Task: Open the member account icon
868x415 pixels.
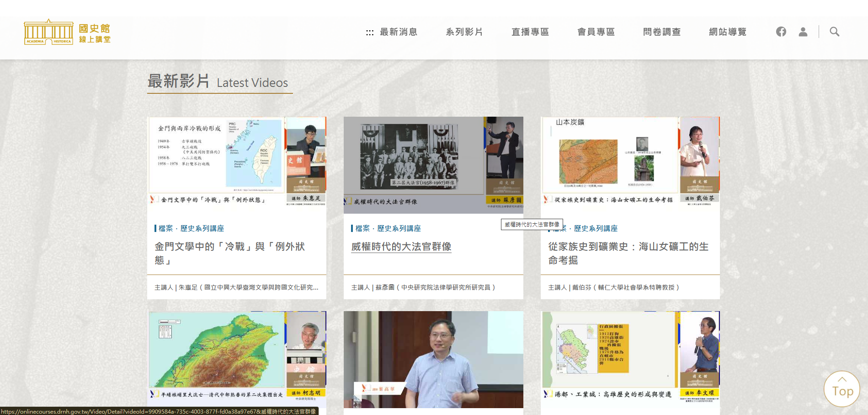Action: point(803,32)
